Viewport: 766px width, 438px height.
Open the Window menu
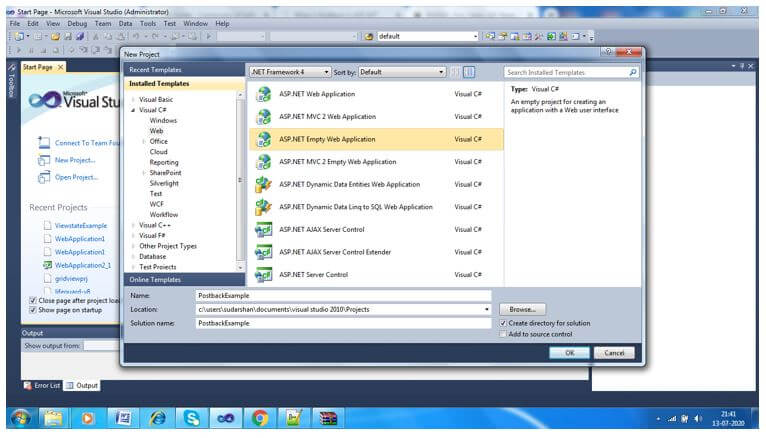pyautogui.click(x=195, y=23)
